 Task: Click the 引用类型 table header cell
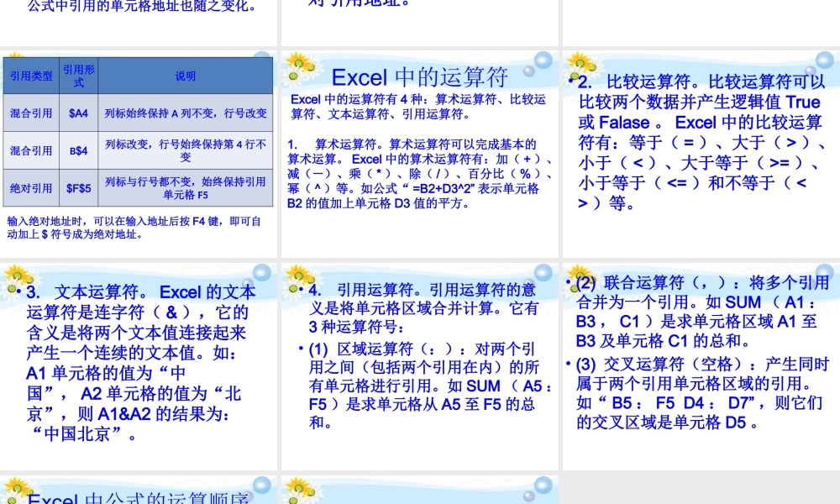[x=31, y=76]
